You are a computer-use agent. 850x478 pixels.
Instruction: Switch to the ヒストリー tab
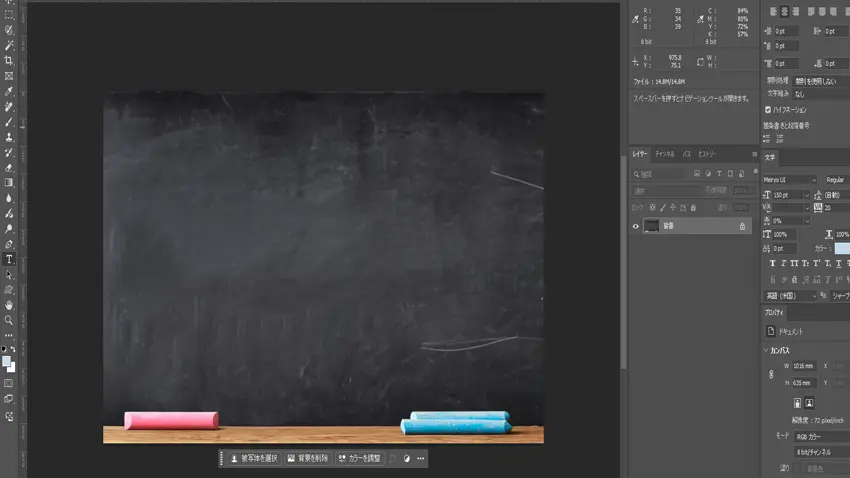point(707,155)
